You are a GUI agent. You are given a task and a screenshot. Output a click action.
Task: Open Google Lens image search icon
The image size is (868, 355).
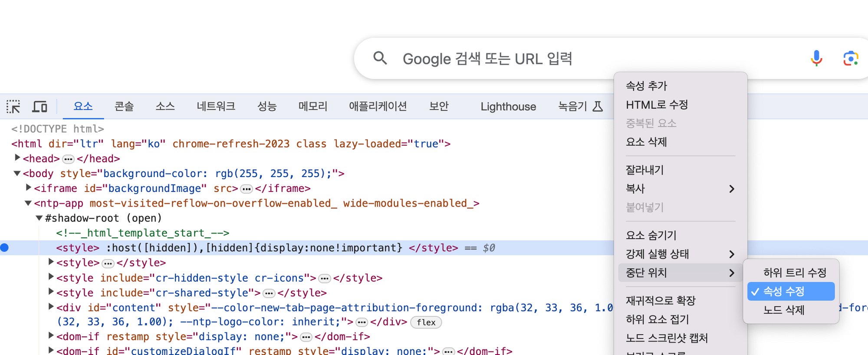[x=850, y=58]
